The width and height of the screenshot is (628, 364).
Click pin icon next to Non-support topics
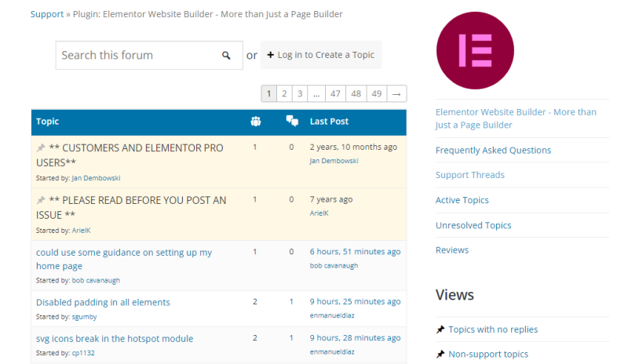coord(440,354)
